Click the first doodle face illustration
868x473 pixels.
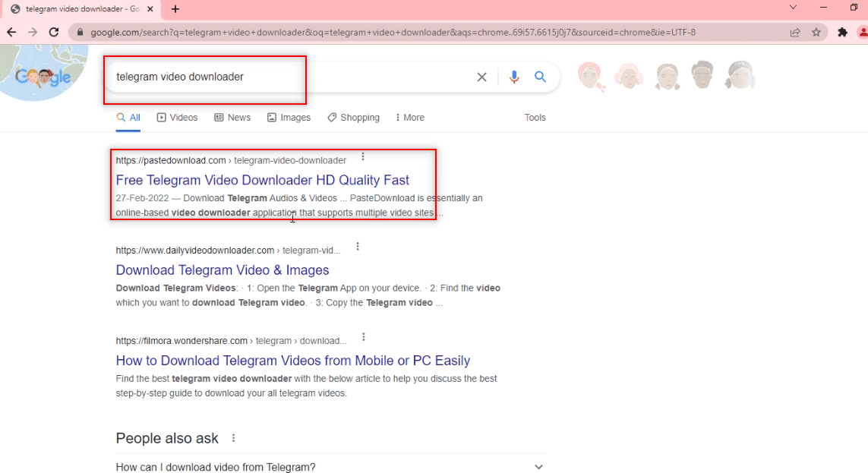coord(591,76)
